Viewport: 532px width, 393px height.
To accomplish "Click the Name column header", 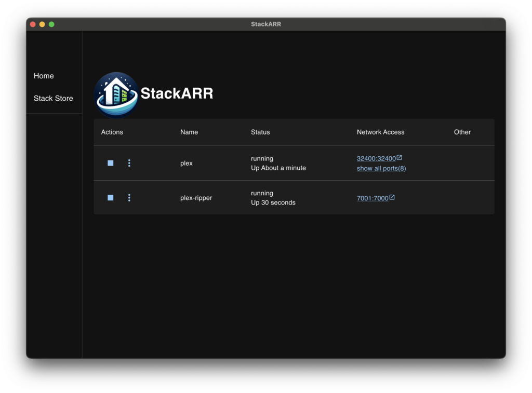I will pyautogui.click(x=189, y=132).
